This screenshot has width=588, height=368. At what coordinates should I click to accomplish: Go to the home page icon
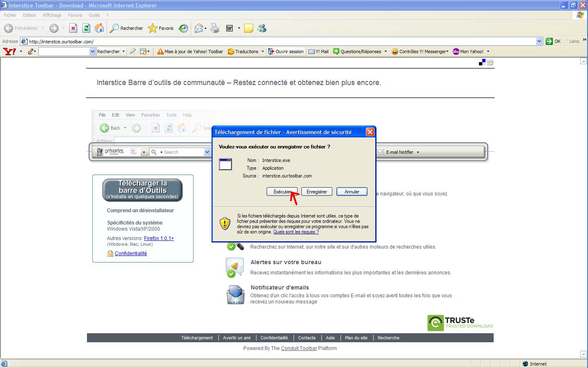tap(99, 28)
